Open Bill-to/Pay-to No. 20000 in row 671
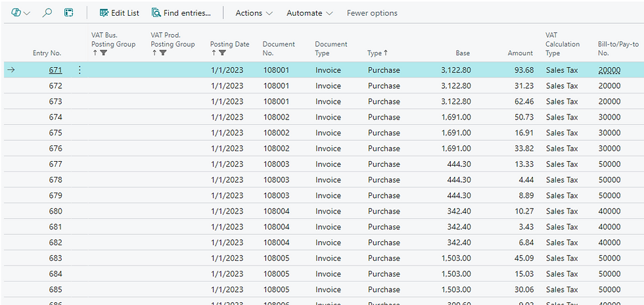The width and height of the screenshot is (644, 305). coord(609,70)
